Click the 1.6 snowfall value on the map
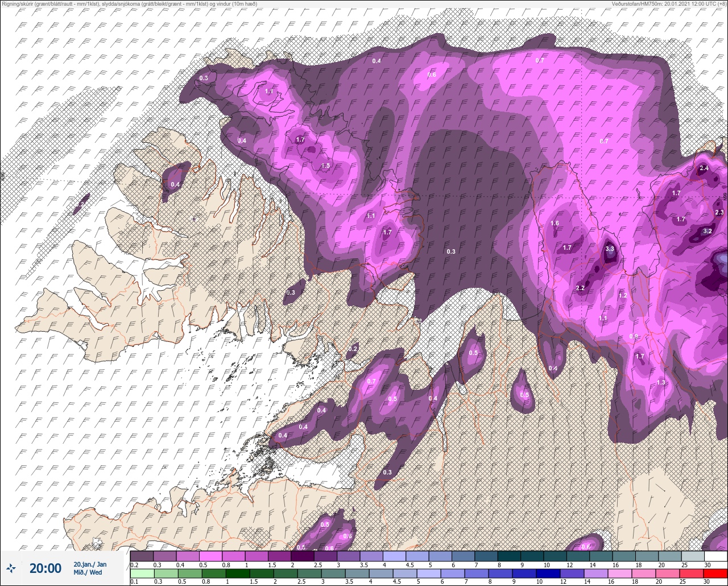This screenshot has height=586, width=728. point(555,223)
